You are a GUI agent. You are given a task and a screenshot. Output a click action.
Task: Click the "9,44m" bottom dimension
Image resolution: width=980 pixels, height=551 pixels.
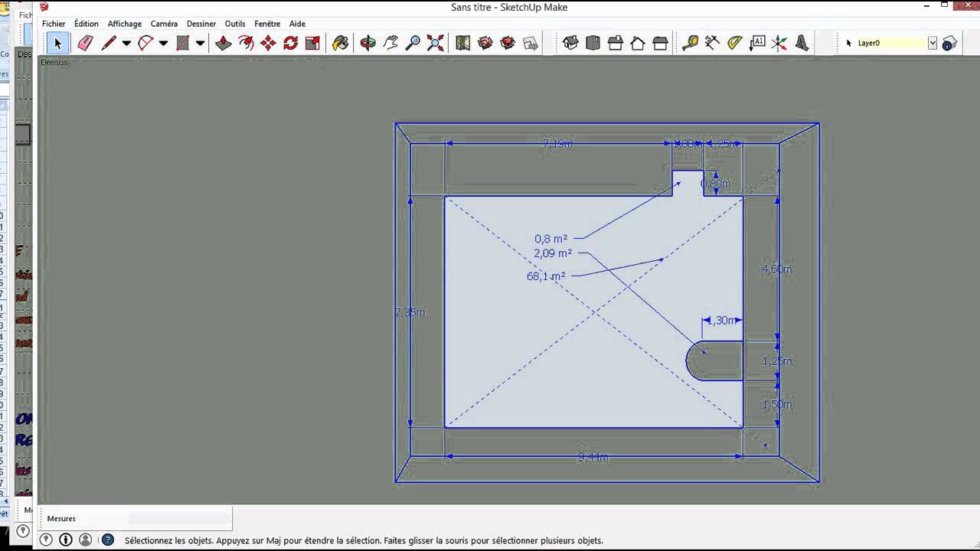[x=593, y=457]
